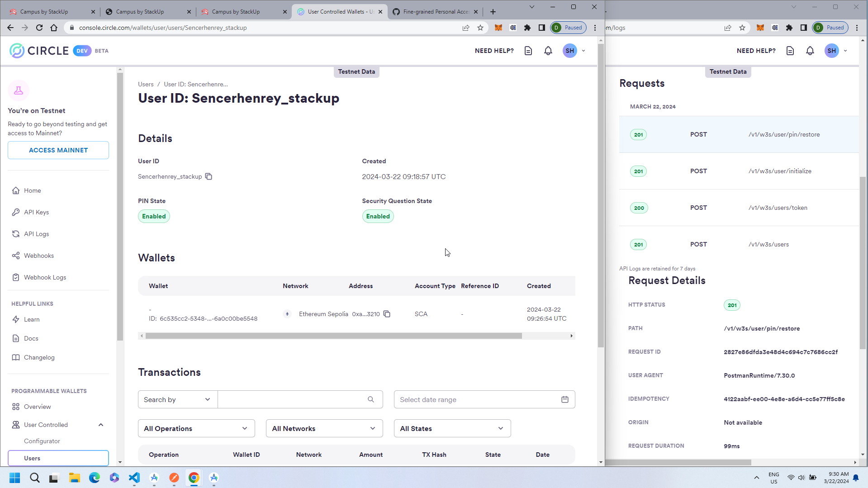Open All States filter dropdown
The height and width of the screenshot is (488, 868).
pos(452,428)
